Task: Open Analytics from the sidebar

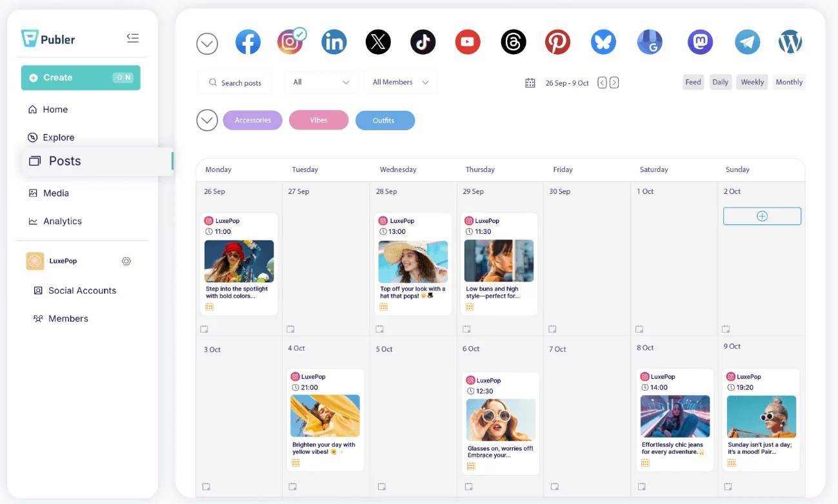Action: [63, 221]
